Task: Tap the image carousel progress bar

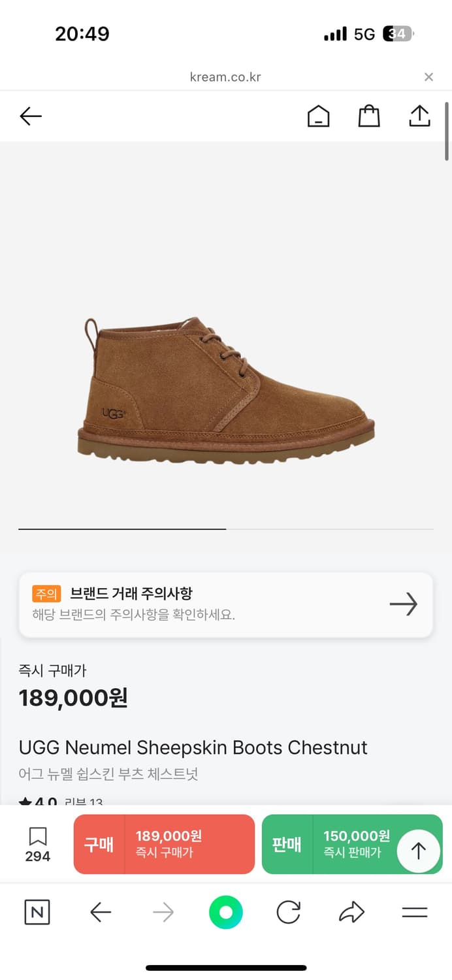Action: 226,529
